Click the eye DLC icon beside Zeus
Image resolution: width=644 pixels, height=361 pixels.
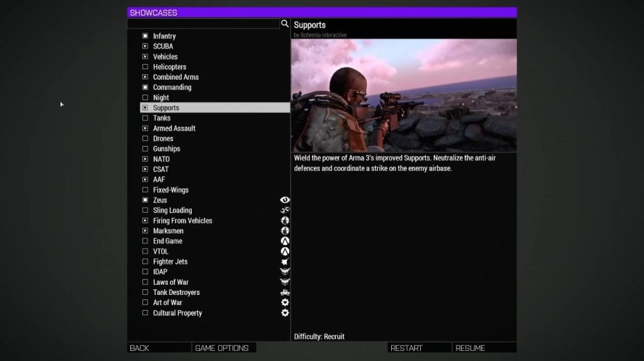click(285, 200)
